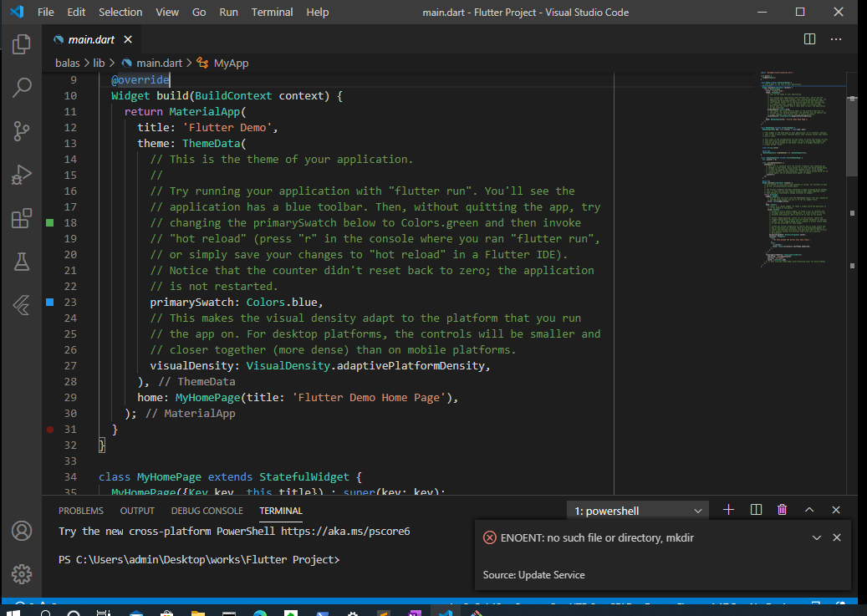Open the Run and Debug view
The width and height of the screenshot is (867, 616).
coord(22,174)
